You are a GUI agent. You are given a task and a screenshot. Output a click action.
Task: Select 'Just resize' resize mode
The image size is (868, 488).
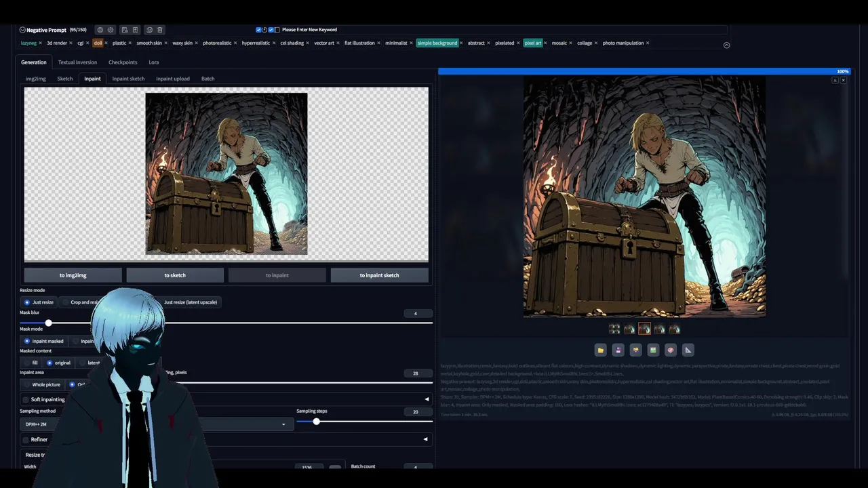pos(39,302)
